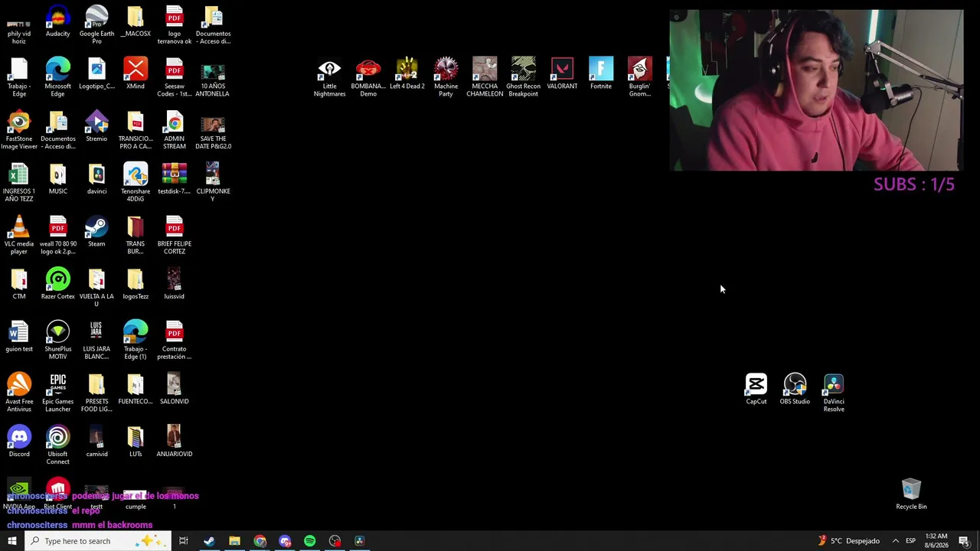Open the MUSIC folder on the desktop

[57, 180]
